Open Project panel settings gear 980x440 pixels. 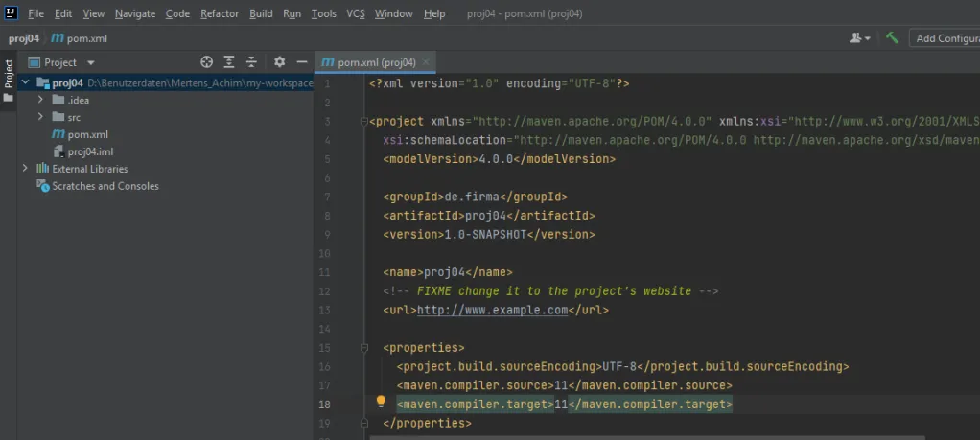(x=279, y=62)
